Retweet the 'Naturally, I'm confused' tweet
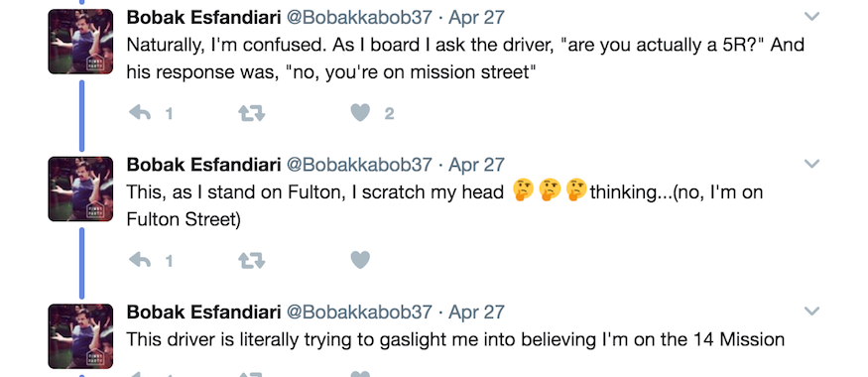This screenshot has height=377, width=868. coord(251,113)
